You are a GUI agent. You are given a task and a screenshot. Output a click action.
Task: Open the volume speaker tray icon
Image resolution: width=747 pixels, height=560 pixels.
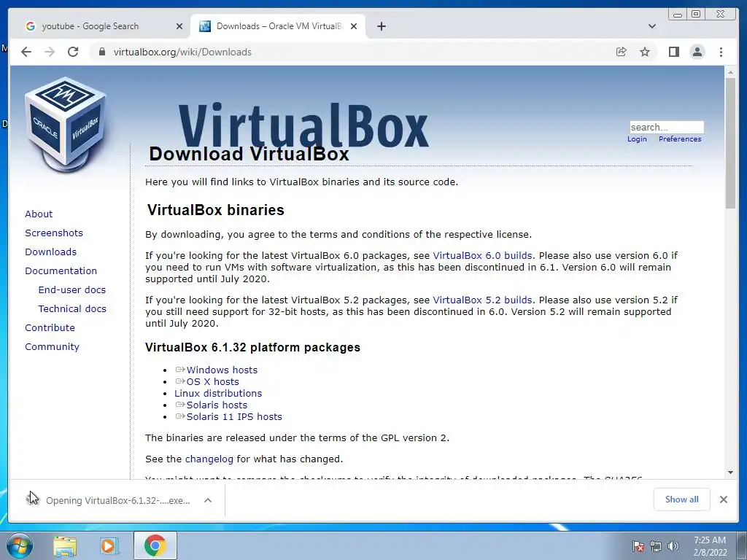pos(673,547)
